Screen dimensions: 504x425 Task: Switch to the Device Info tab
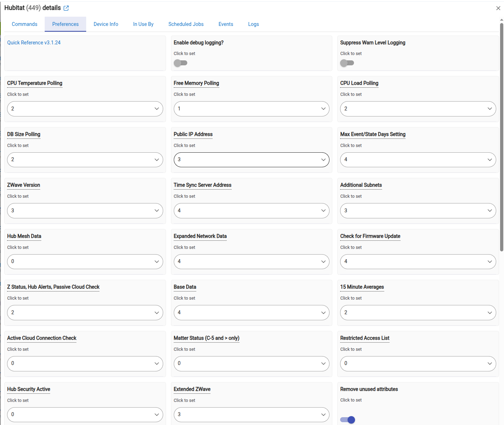click(106, 24)
